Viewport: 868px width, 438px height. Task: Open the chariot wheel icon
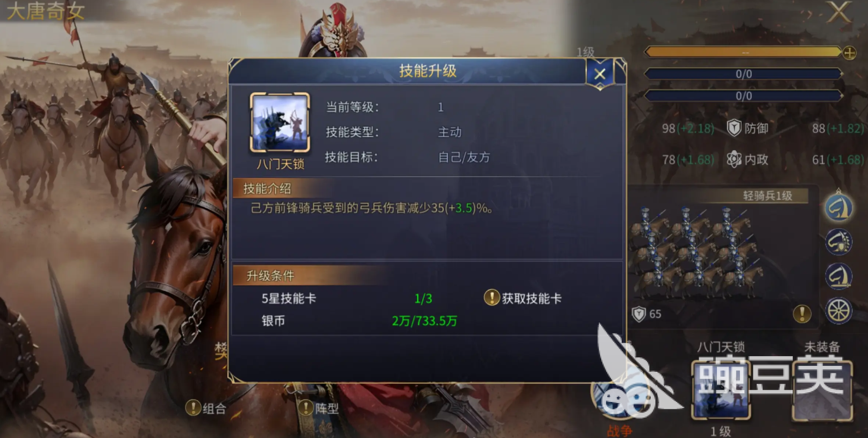pos(838,310)
